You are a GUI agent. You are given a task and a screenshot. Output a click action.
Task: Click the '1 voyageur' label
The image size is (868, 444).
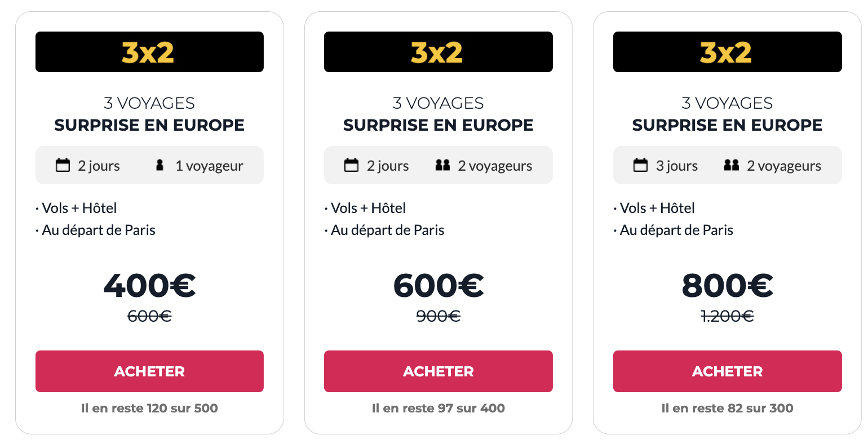click(209, 166)
